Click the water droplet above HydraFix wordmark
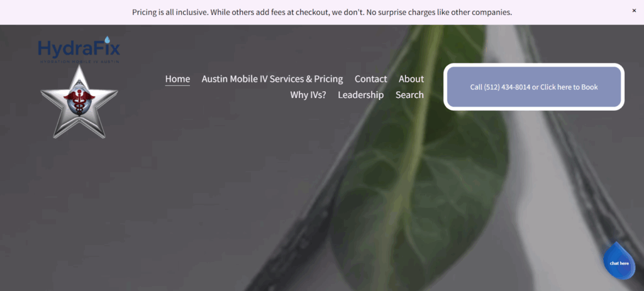This screenshot has width=644, height=291. [108, 40]
